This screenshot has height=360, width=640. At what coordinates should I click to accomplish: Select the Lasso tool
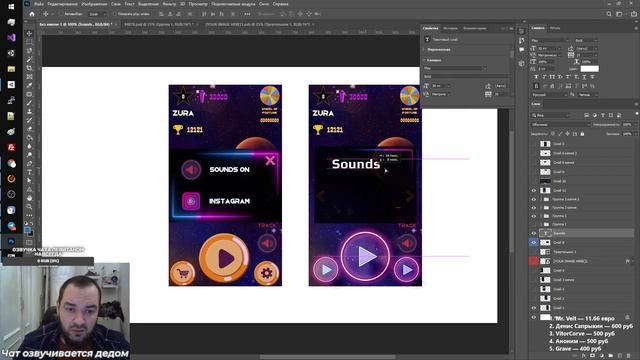click(29, 51)
